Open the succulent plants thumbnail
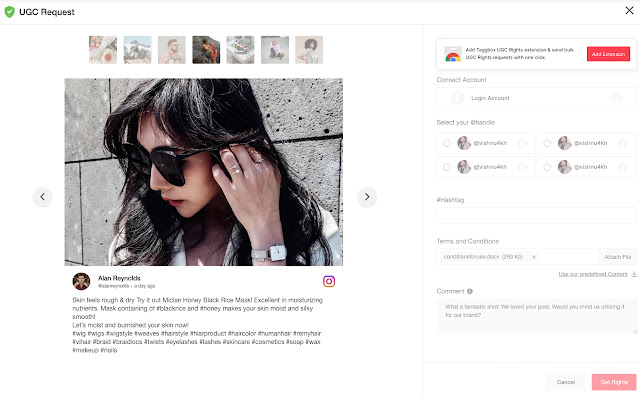Image resolution: width=640 pixels, height=400 pixels. [x=240, y=50]
